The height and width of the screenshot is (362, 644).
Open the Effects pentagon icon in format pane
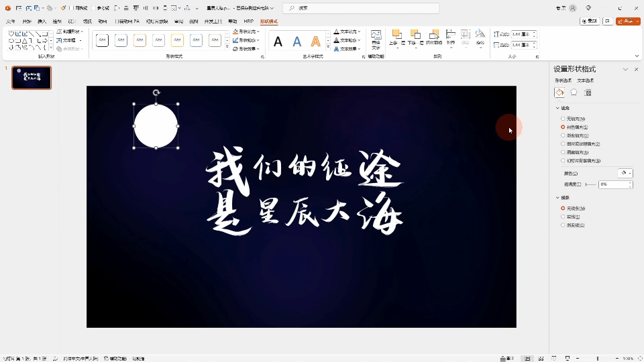tap(574, 93)
